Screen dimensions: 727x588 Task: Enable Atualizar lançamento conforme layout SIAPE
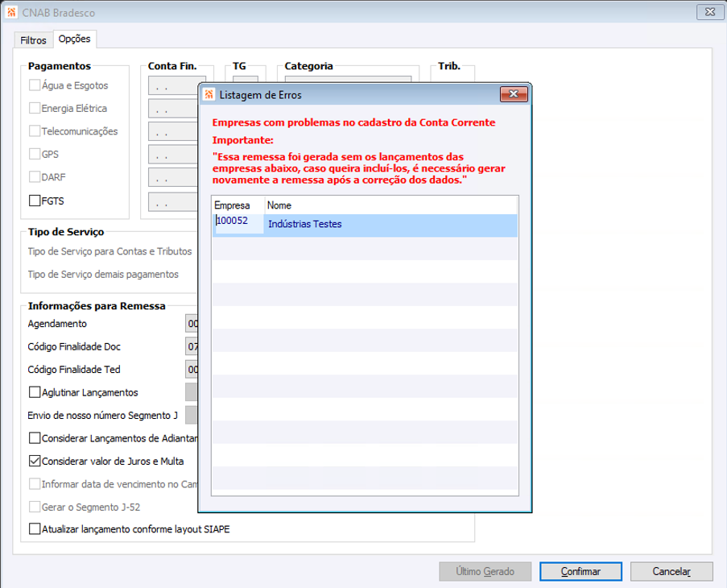[x=35, y=529]
